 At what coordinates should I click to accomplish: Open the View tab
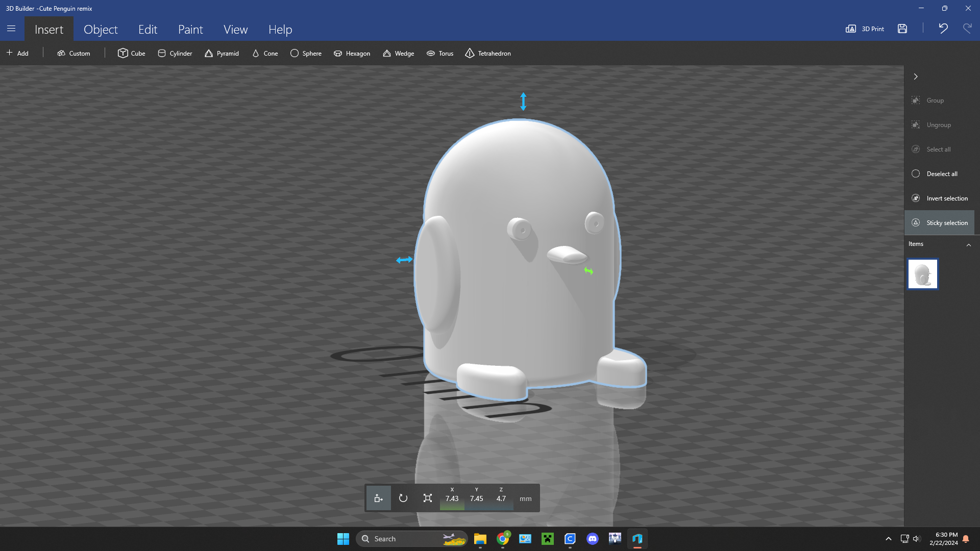[x=235, y=29]
